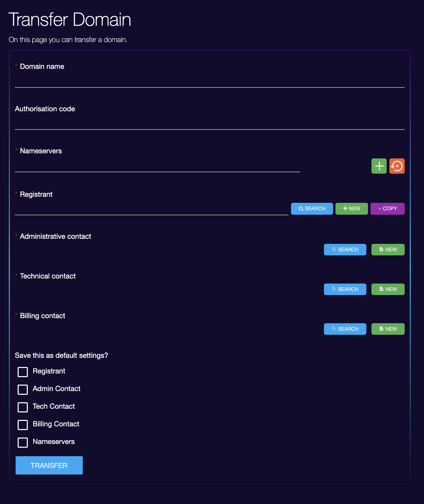Create a new billing contact
The height and width of the screenshot is (504, 424).
point(388,329)
